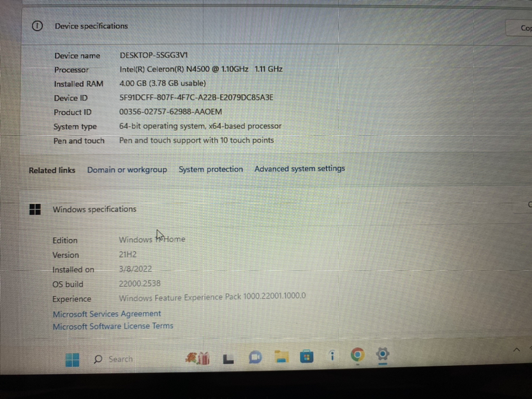Select Product ID 00356-02757-62988-AAOEM
Viewport: 532px width, 399px height.
point(170,112)
